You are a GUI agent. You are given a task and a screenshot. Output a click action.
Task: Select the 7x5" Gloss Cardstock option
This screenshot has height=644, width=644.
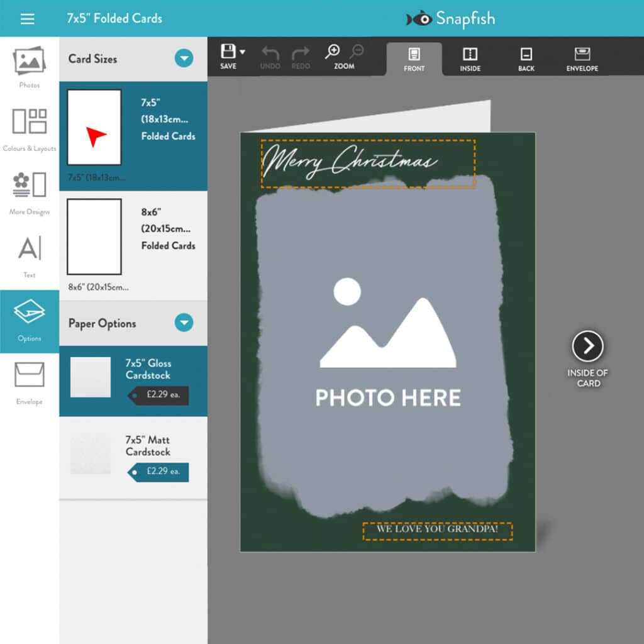pyautogui.click(x=132, y=380)
